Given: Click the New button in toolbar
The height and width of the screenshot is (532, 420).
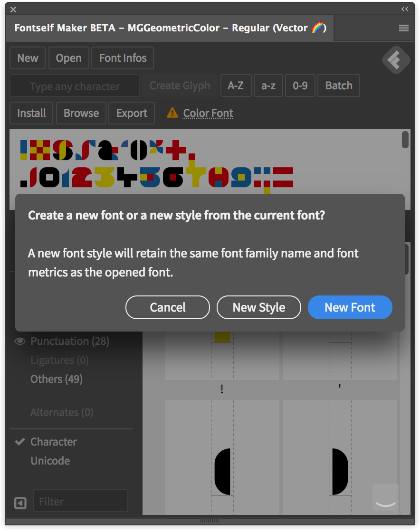Looking at the screenshot, I should 28,58.
